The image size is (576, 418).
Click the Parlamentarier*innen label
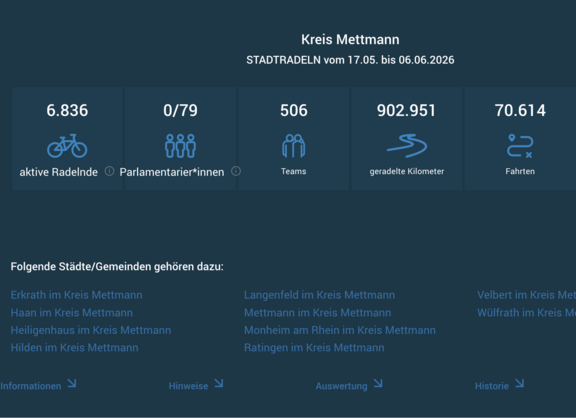(172, 172)
